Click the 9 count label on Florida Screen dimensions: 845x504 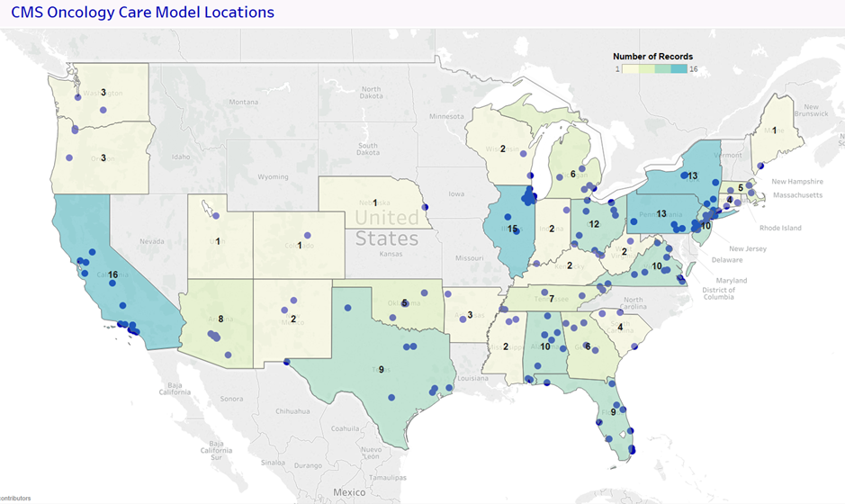(x=613, y=412)
